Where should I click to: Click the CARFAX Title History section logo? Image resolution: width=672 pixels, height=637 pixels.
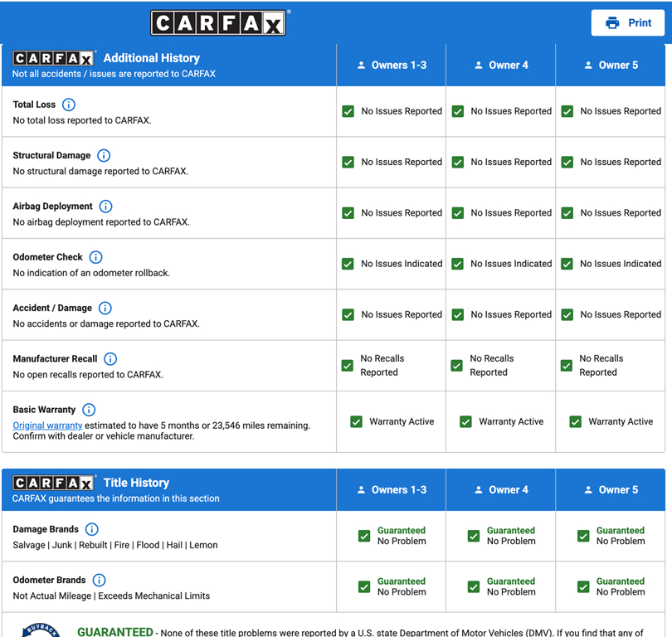(54, 483)
